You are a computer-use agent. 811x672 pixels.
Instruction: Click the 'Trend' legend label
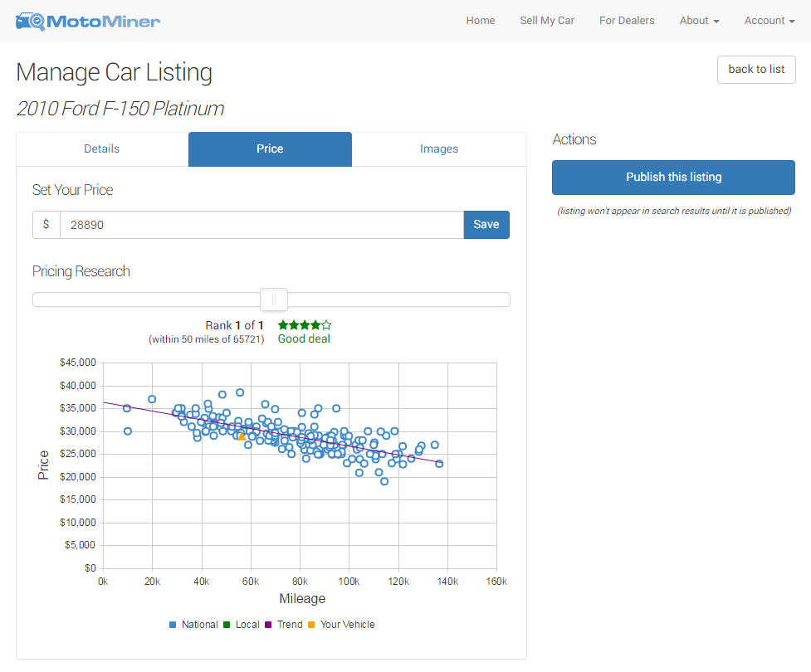coord(290,625)
